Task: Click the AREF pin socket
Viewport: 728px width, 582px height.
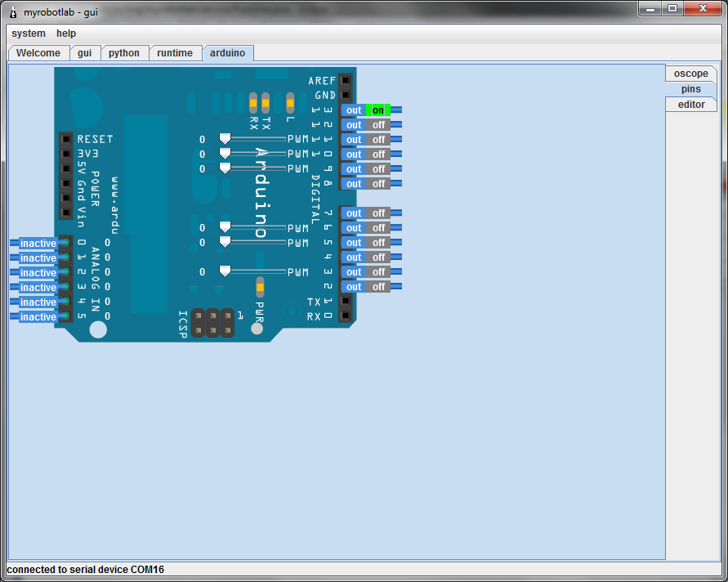Action: 345,80
